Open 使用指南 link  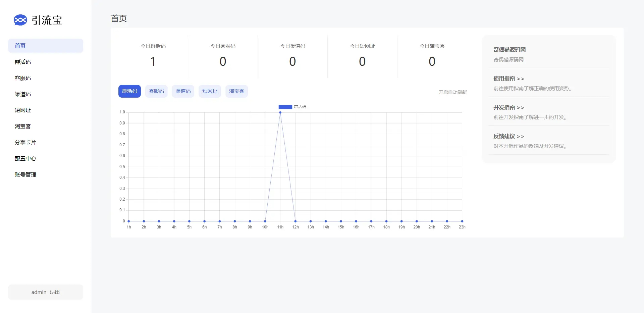[x=508, y=79]
